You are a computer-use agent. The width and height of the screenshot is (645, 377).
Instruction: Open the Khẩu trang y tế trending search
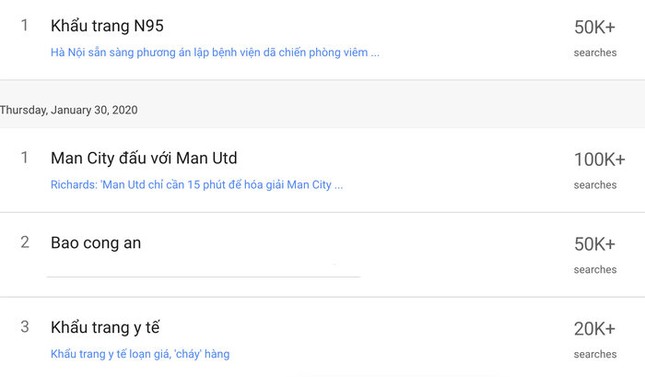[105, 328]
